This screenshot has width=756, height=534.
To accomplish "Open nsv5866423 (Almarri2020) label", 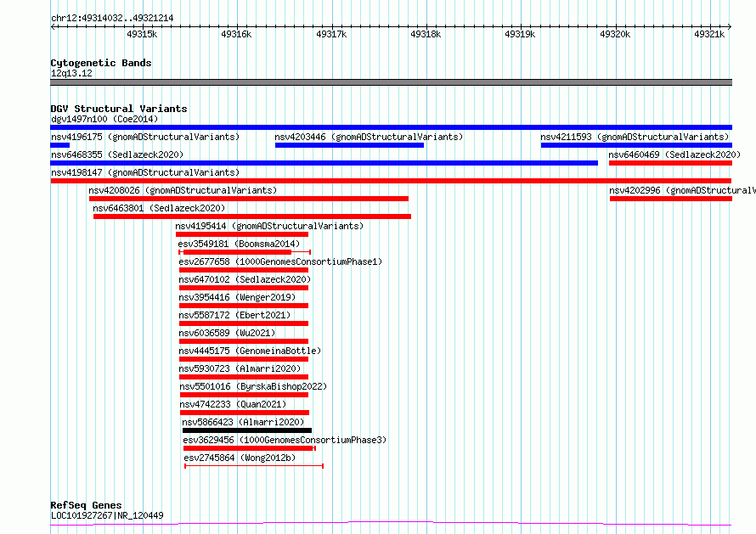I will (x=243, y=422).
